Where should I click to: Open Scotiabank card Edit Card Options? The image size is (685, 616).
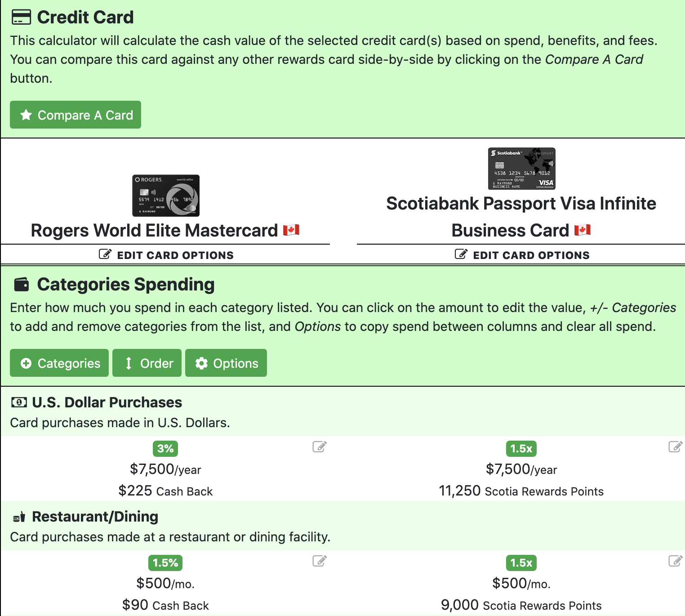click(522, 255)
